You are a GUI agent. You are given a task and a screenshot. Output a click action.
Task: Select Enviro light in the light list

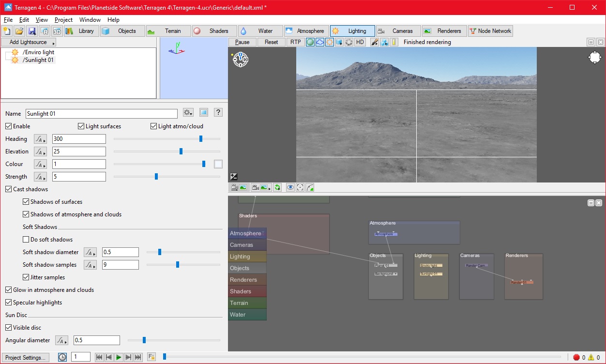[38, 52]
